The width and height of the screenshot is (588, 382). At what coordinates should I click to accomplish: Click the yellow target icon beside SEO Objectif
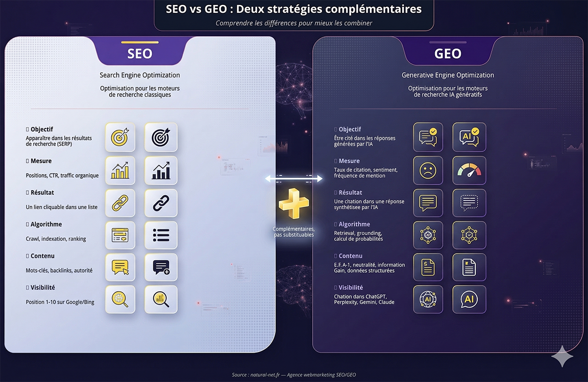(x=120, y=137)
